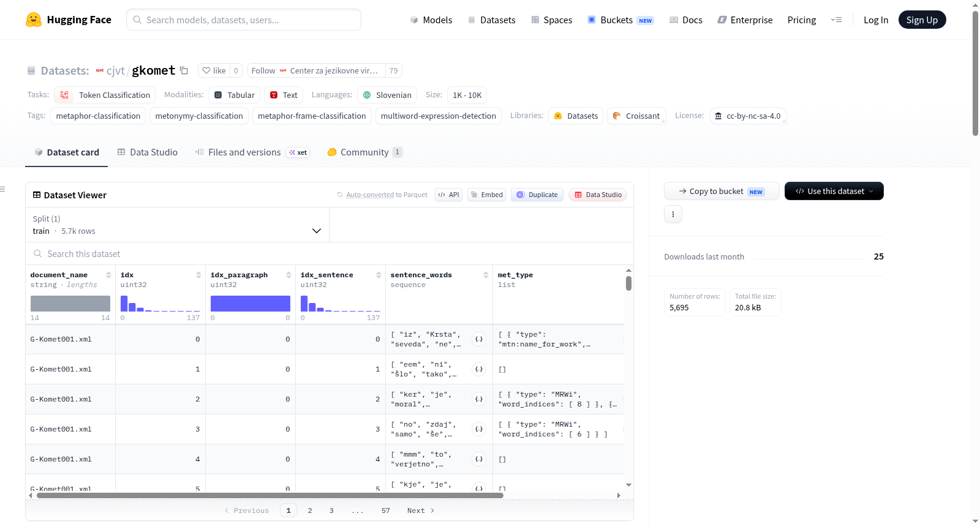The image size is (980, 527).
Task: Open the navigation overflow menu icon
Action: pos(836,20)
